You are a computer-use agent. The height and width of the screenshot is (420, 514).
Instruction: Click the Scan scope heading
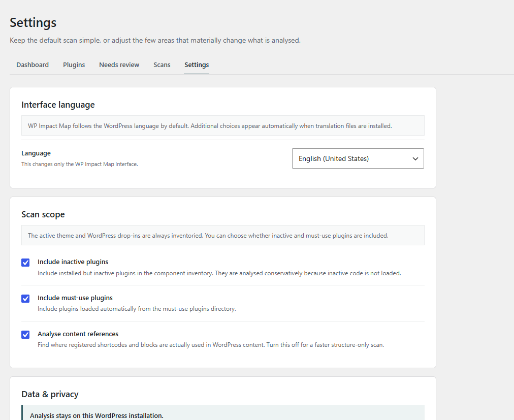pos(43,214)
